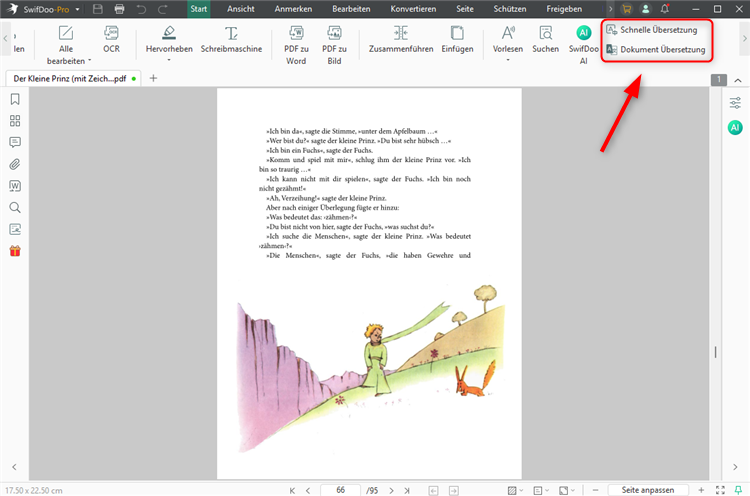This screenshot has width=750, height=496.
Task: Click Dokument Übersetzung
Action: (656, 49)
